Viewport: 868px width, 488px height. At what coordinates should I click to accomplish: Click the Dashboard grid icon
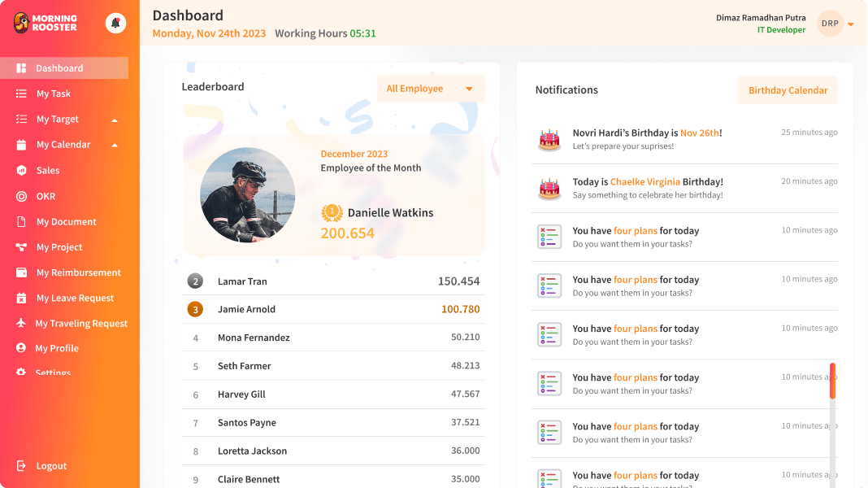(x=22, y=68)
